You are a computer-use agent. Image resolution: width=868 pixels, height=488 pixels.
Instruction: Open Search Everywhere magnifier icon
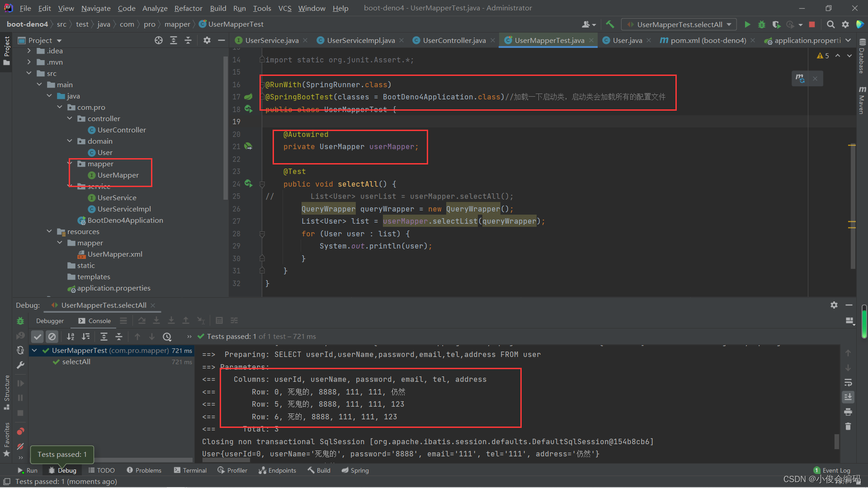[830, 24]
